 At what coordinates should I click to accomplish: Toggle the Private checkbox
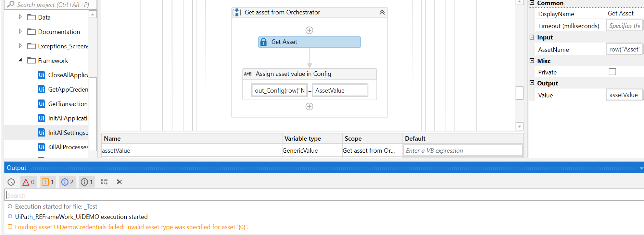(612, 72)
